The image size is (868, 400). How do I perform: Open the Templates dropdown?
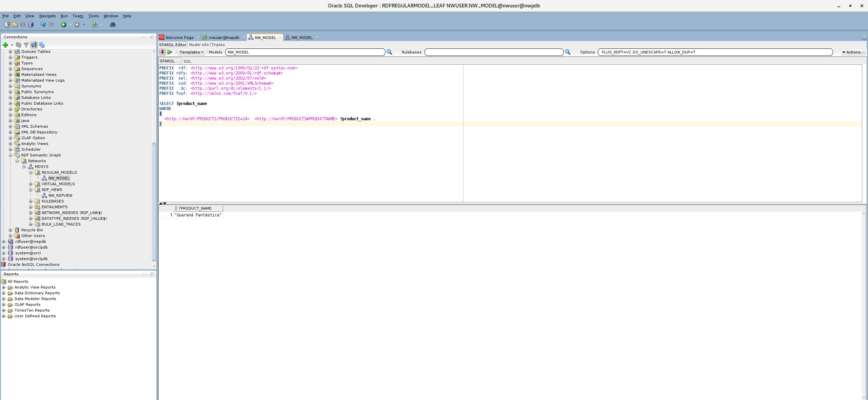pyautogui.click(x=191, y=52)
